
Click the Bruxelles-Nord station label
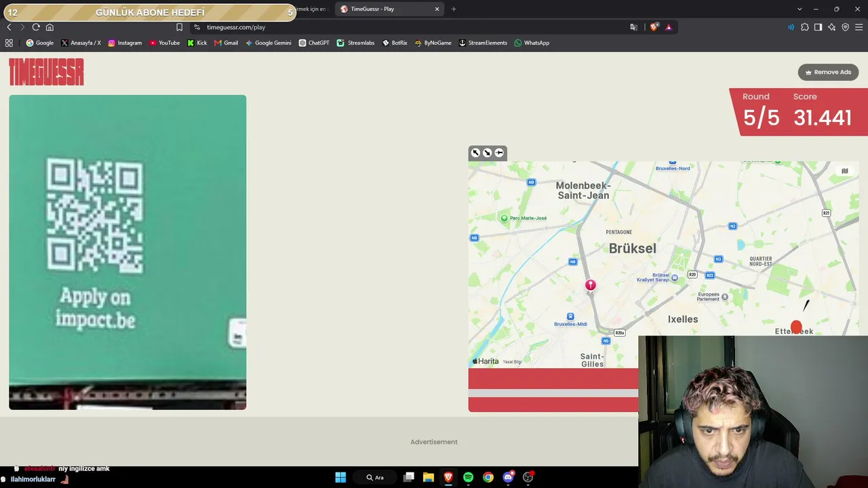coord(673,168)
